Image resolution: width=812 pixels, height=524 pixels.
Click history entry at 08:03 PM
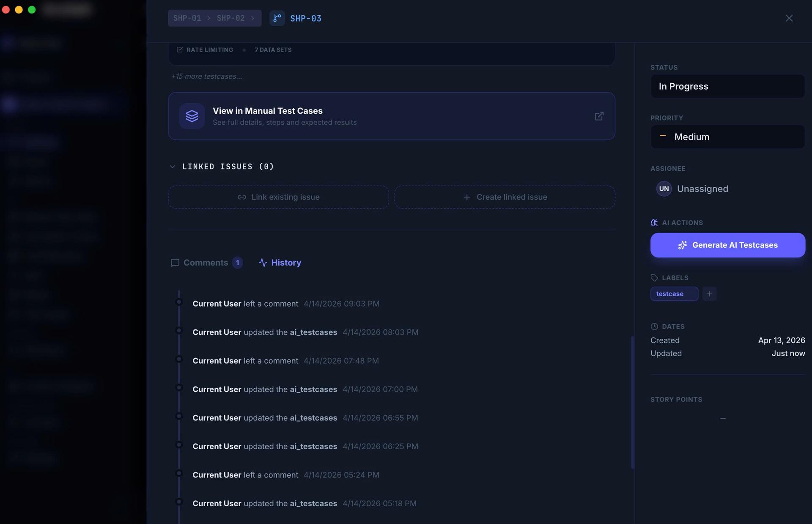pos(305,332)
